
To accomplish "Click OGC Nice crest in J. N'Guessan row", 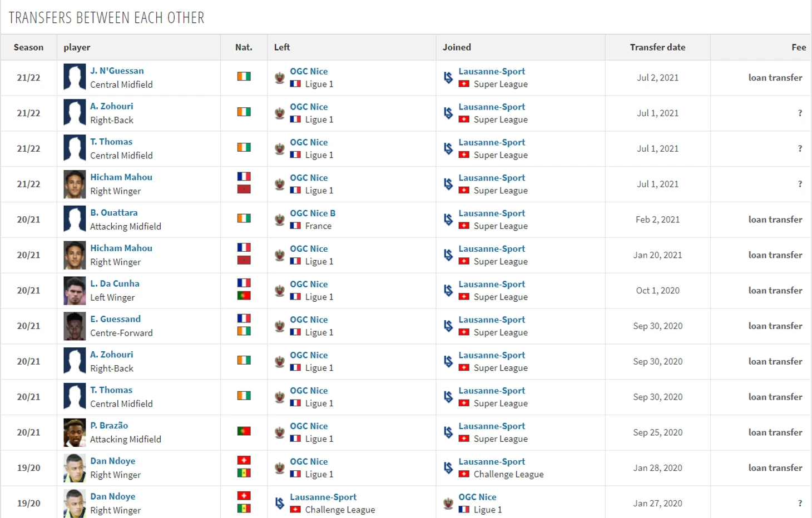I will coord(280,78).
